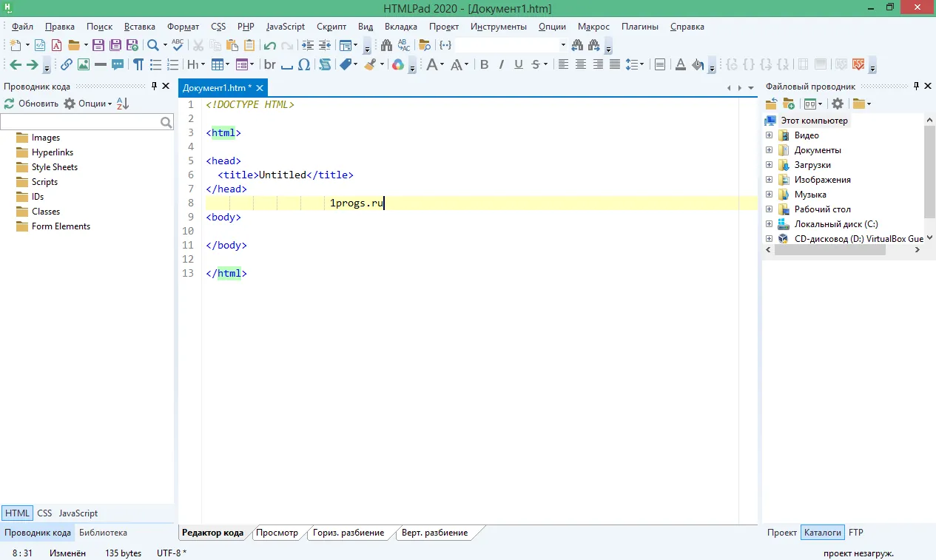The height and width of the screenshot is (560, 936).
Task: Click the undo arrow icon
Action: tap(269, 45)
